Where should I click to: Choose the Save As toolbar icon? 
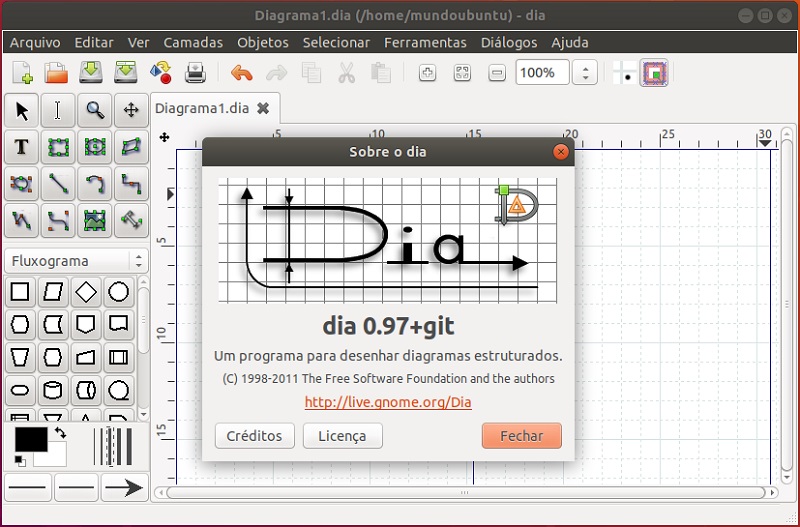tap(125, 72)
